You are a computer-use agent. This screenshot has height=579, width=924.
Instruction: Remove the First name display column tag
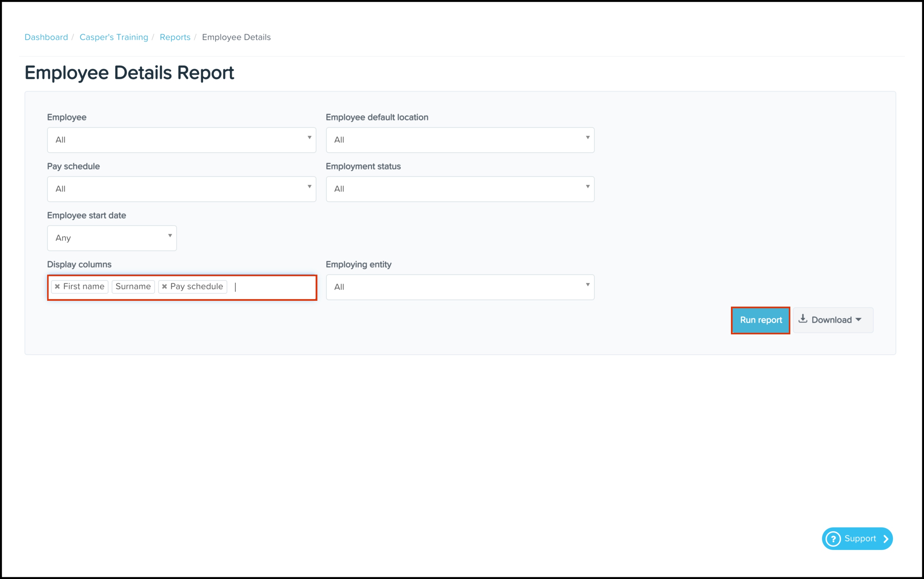click(57, 286)
